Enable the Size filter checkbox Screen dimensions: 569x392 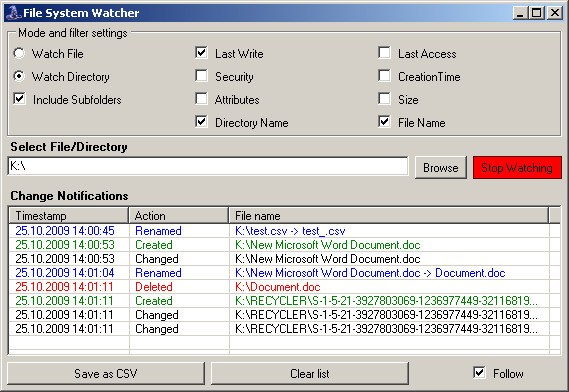point(384,98)
